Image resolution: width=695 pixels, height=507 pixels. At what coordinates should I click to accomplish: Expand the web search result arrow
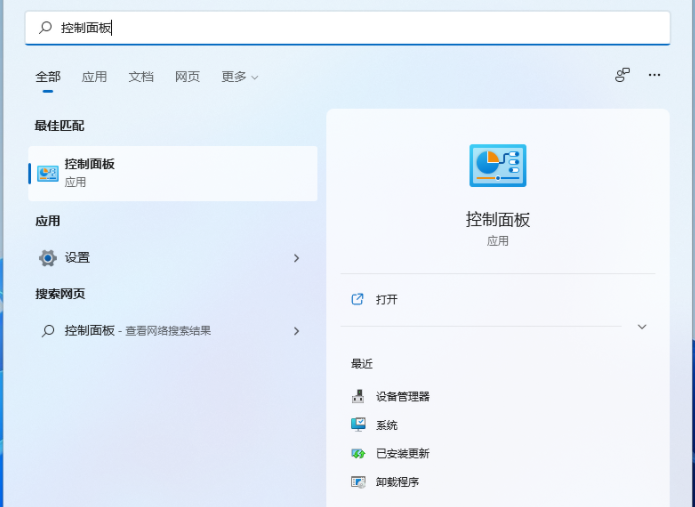point(296,331)
